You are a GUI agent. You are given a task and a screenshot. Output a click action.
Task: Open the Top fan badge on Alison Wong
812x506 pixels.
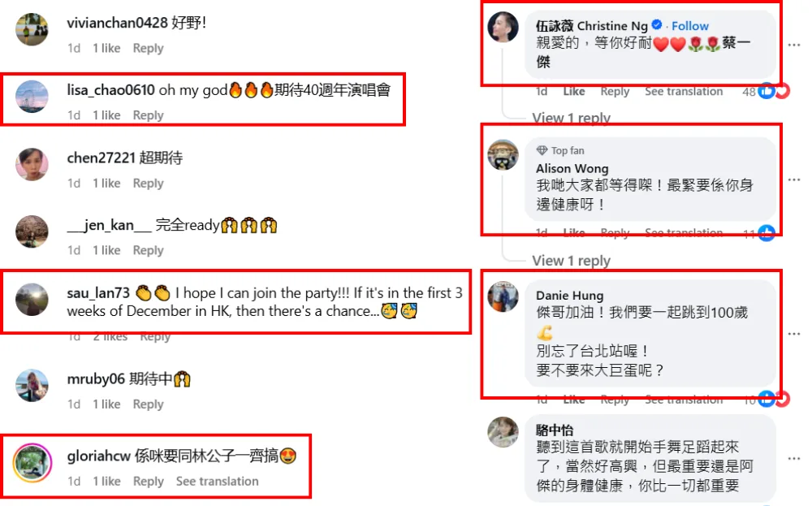pos(560,151)
